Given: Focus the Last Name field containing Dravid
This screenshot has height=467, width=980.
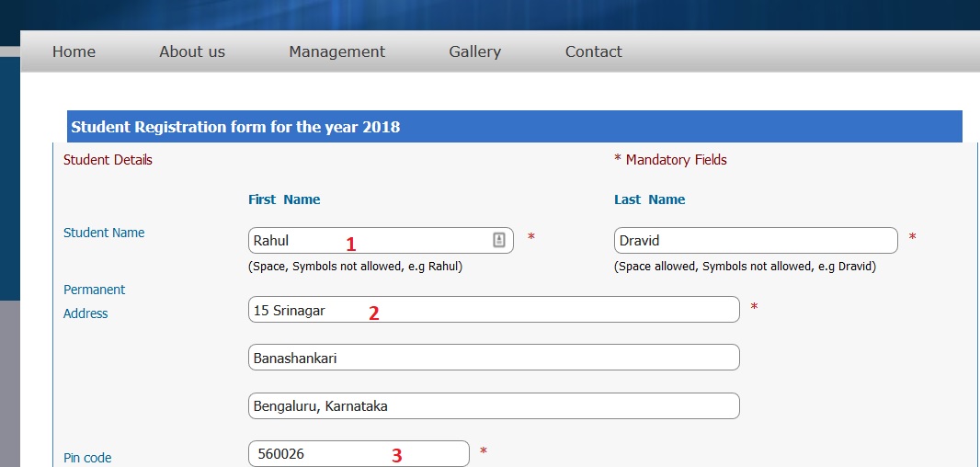Looking at the screenshot, I should [755, 241].
